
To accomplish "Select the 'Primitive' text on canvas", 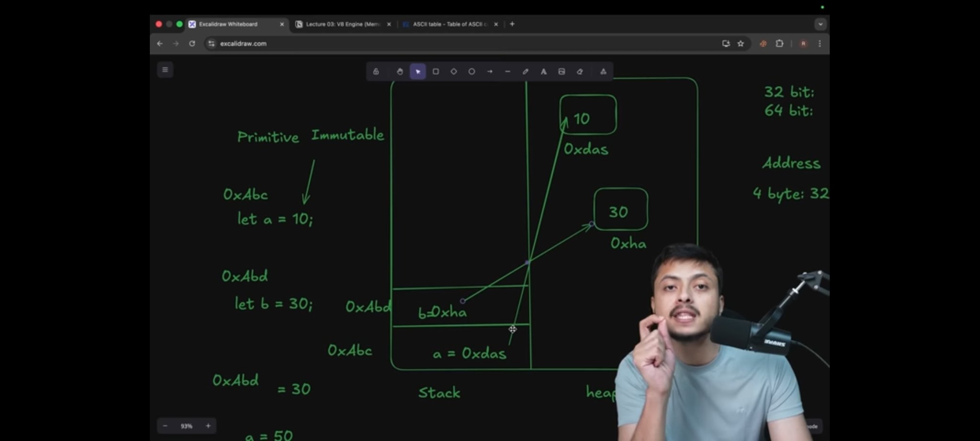I will [268, 137].
